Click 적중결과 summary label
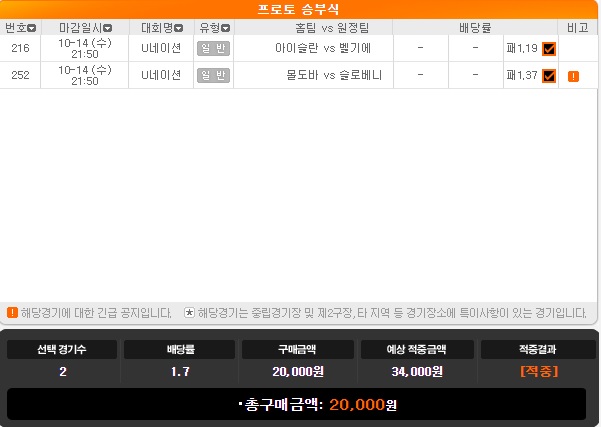Viewport: 601px width, 427px height. [x=538, y=349]
